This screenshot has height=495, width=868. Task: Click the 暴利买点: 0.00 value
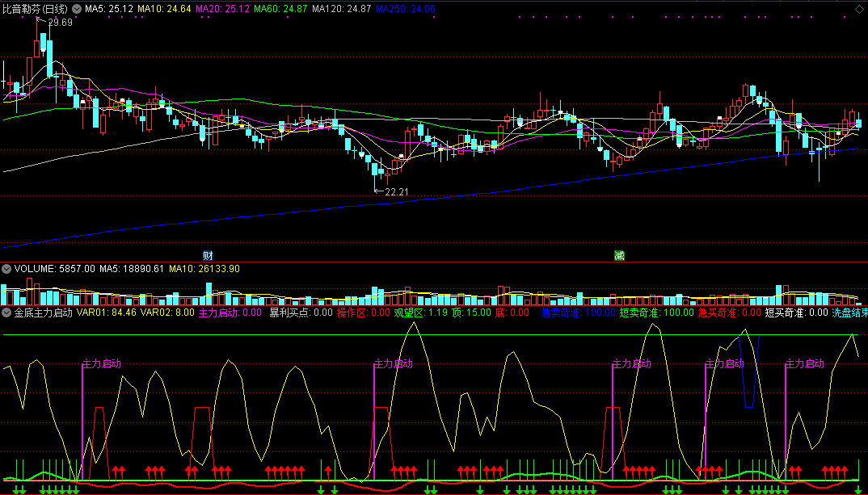click(x=301, y=313)
